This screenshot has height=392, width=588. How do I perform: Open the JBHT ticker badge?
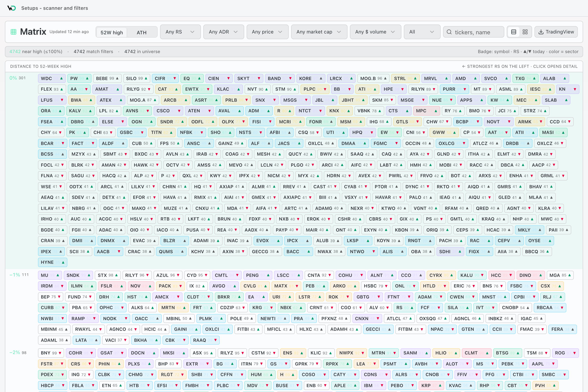(353, 100)
